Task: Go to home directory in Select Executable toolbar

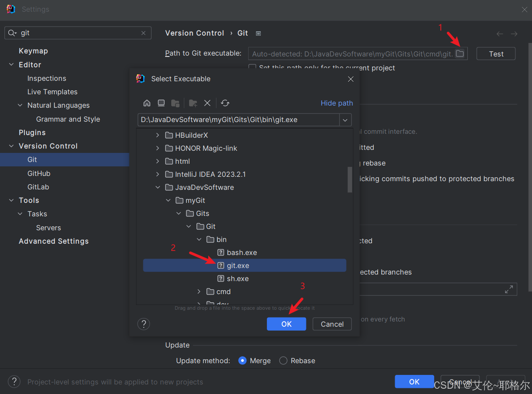Action: tap(147, 103)
